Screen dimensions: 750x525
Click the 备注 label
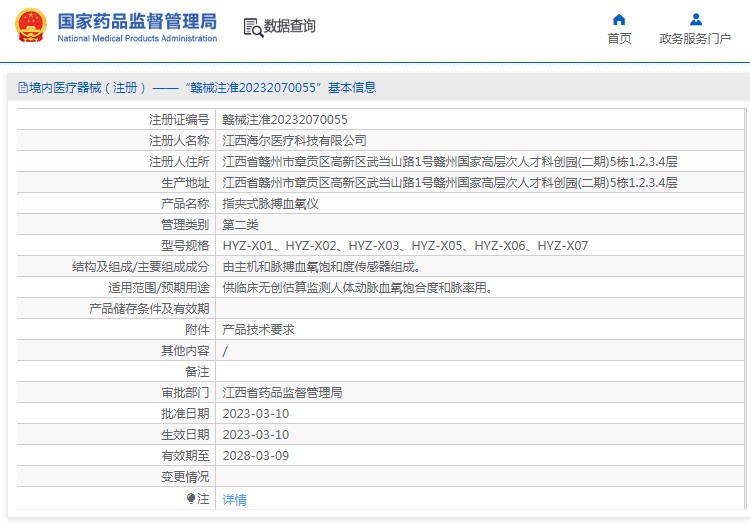(x=197, y=372)
